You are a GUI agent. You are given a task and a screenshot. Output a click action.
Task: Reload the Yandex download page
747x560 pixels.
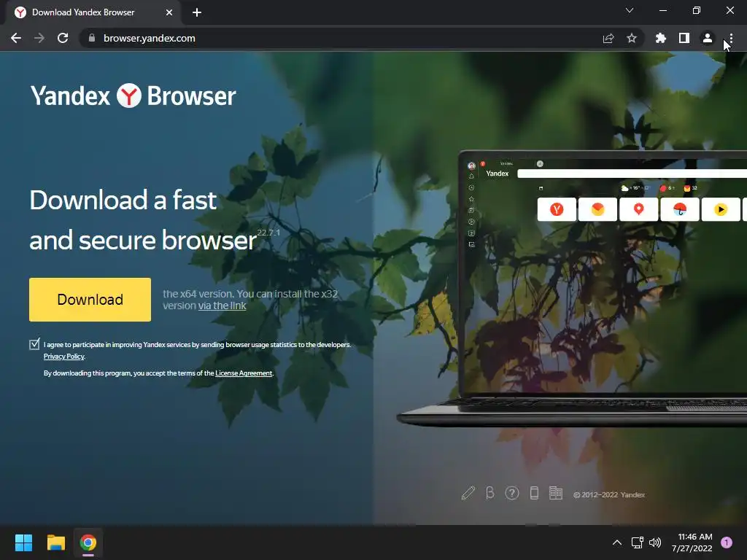point(63,38)
